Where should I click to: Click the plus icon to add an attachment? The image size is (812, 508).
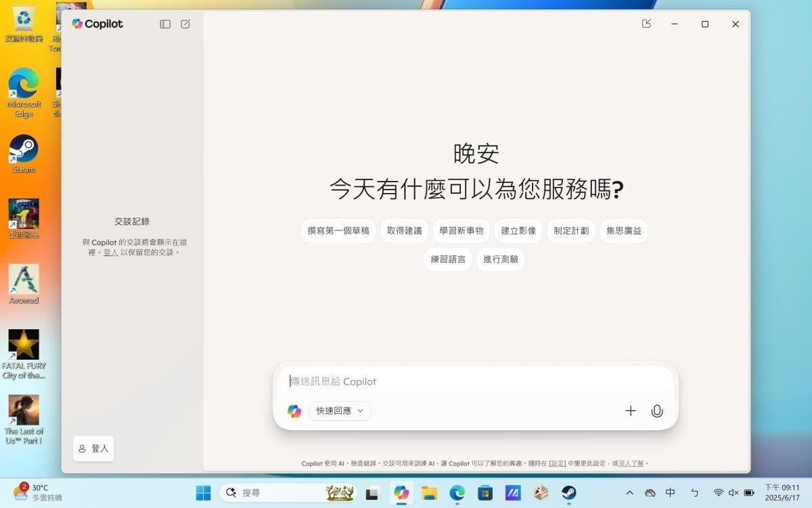[x=631, y=410]
